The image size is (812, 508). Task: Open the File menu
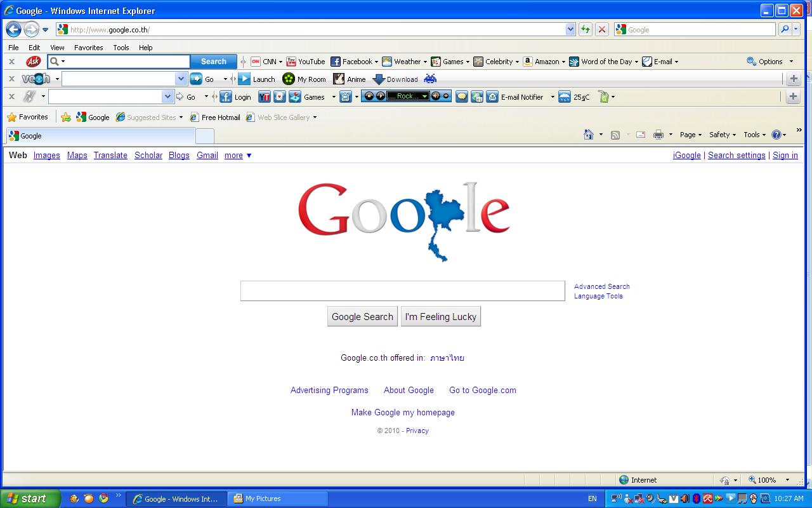click(13, 48)
